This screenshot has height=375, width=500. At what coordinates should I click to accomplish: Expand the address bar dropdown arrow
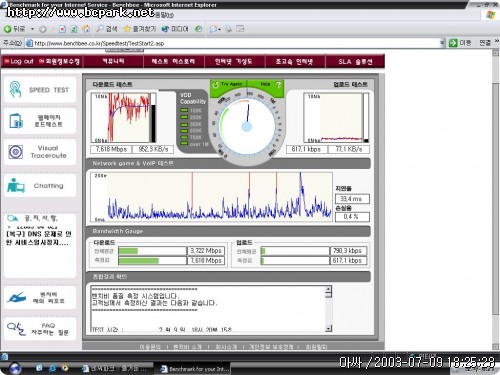[442, 43]
